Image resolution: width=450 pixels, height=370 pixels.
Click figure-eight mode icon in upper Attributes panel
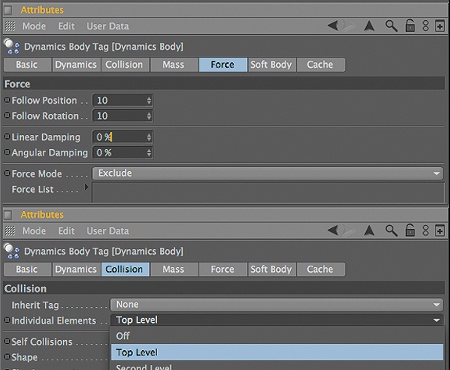coord(426,26)
